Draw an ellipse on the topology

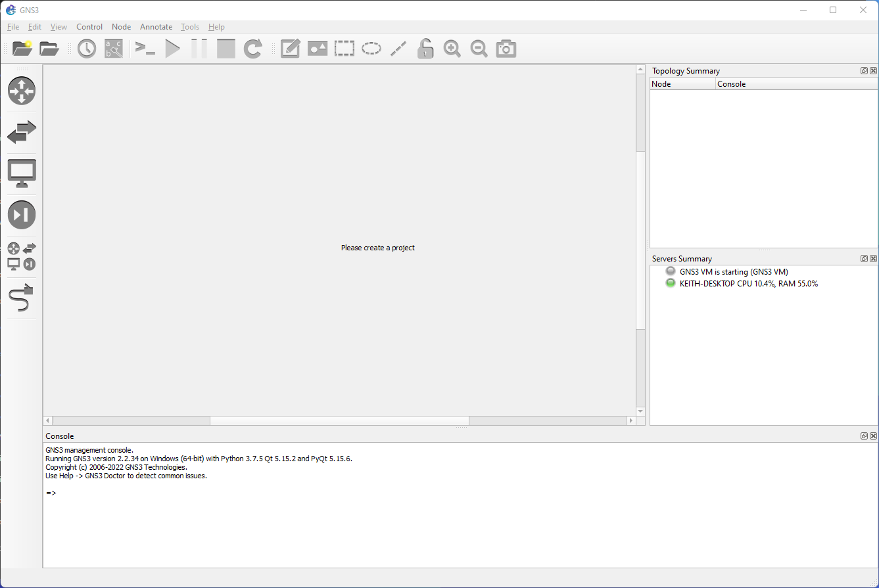click(371, 48)
